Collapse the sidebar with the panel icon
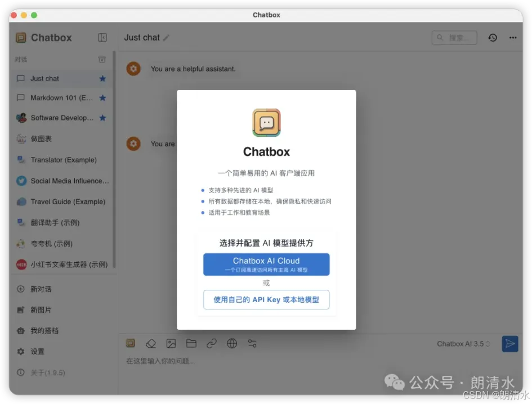Viewport: 532px width, 404px height. (x=102, y=37)
